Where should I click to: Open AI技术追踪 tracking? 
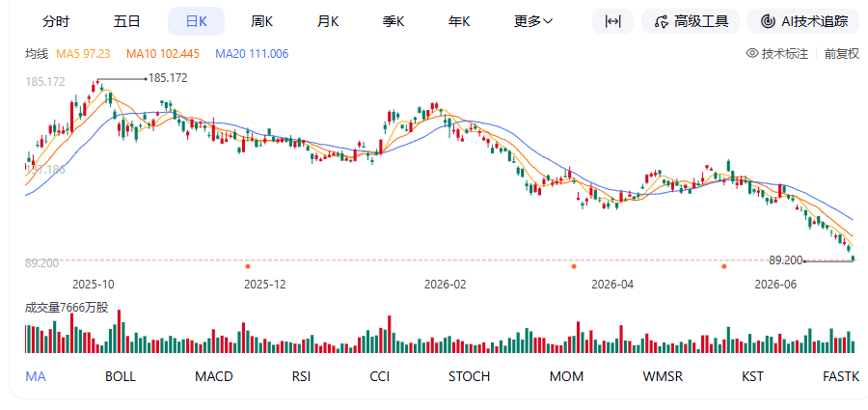(805, 21)
